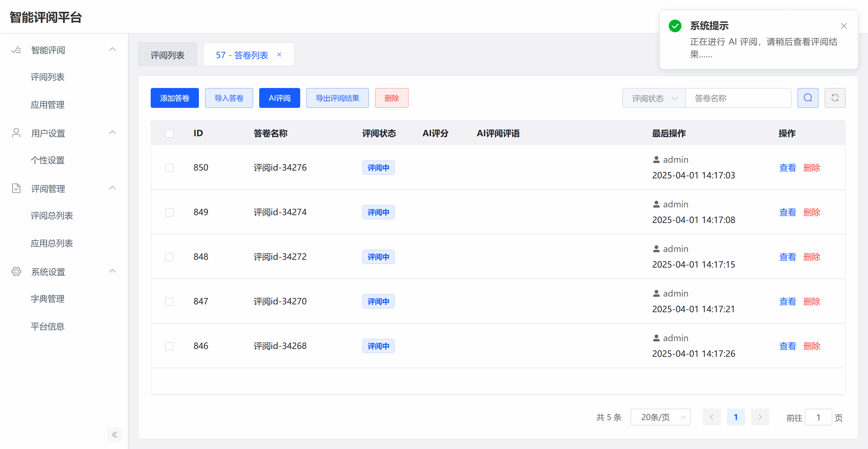Screen dimensions: 868x449
Task: Switch to the 评阅列表 tab
Action: (x=168, y=55)
